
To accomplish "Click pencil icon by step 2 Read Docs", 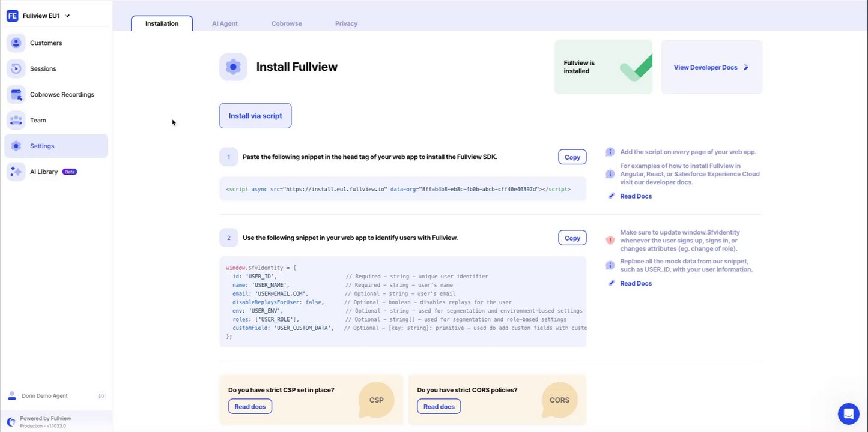I will (612, 283).
